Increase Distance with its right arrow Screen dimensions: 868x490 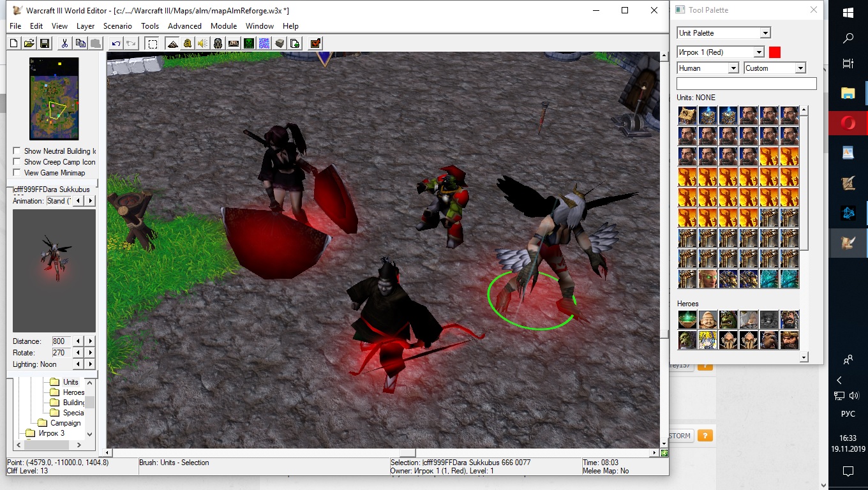point(91,341)
